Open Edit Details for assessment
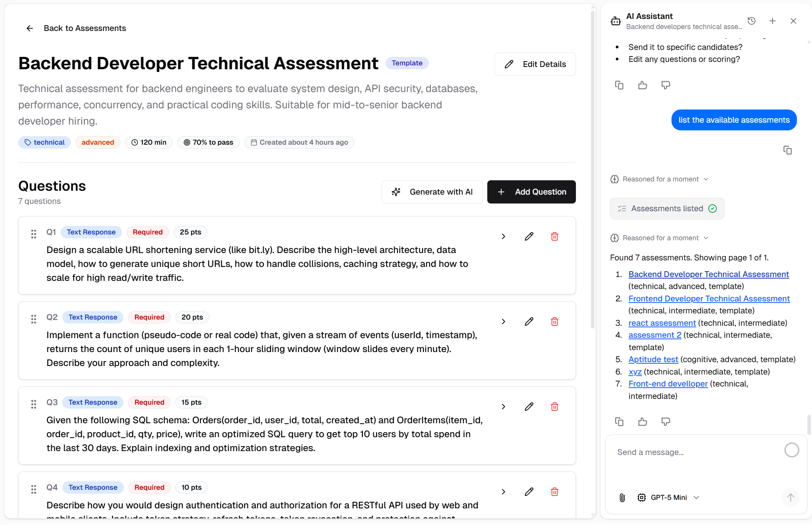This screenshot has height=525, width=812. click(535, 64)
